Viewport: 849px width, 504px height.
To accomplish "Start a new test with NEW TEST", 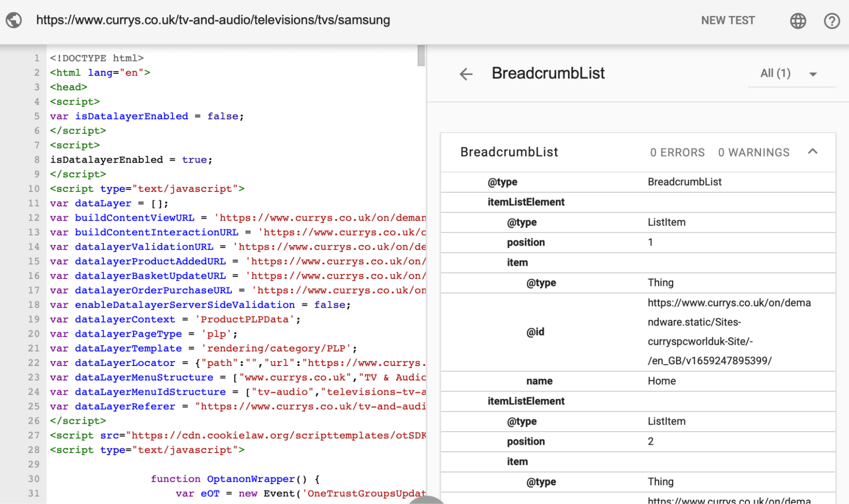I will coord(727,20).
